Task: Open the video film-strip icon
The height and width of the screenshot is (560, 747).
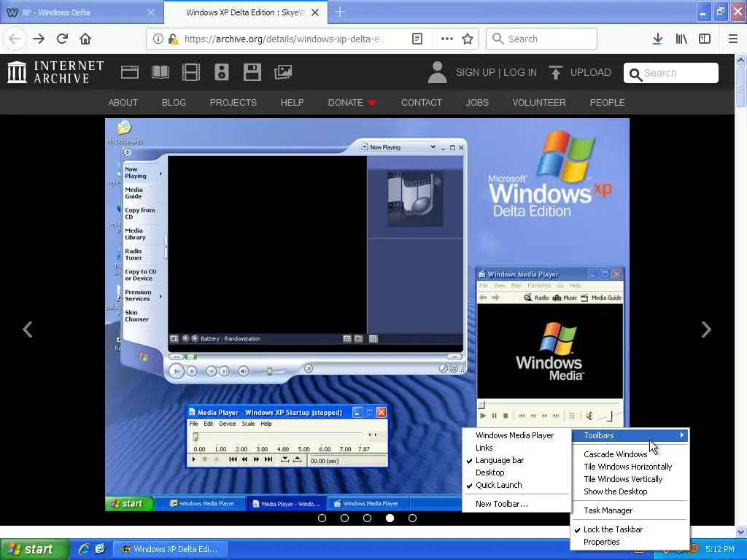Action: pos(191,72)
